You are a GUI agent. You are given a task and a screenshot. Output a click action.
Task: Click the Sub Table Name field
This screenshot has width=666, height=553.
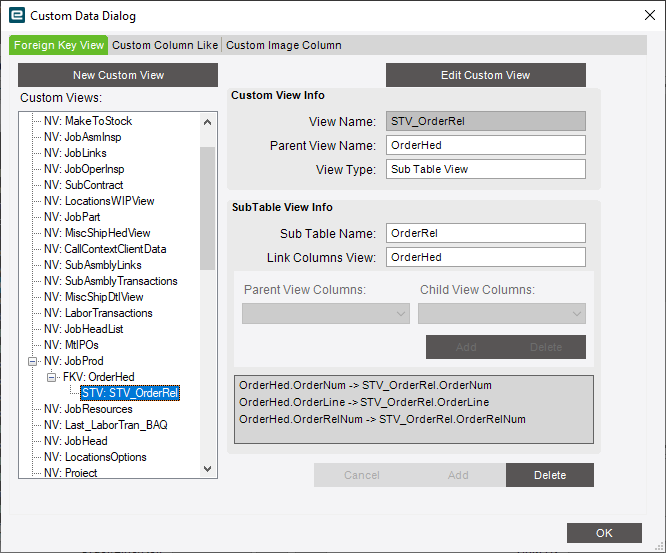click(x=485, y=233)
